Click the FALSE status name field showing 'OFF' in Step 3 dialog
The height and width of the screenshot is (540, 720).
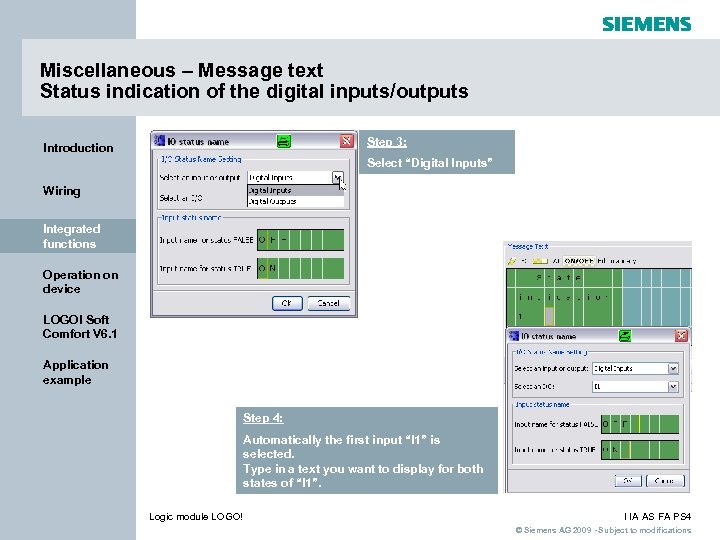pyautogui.click(x=300, y=240)
